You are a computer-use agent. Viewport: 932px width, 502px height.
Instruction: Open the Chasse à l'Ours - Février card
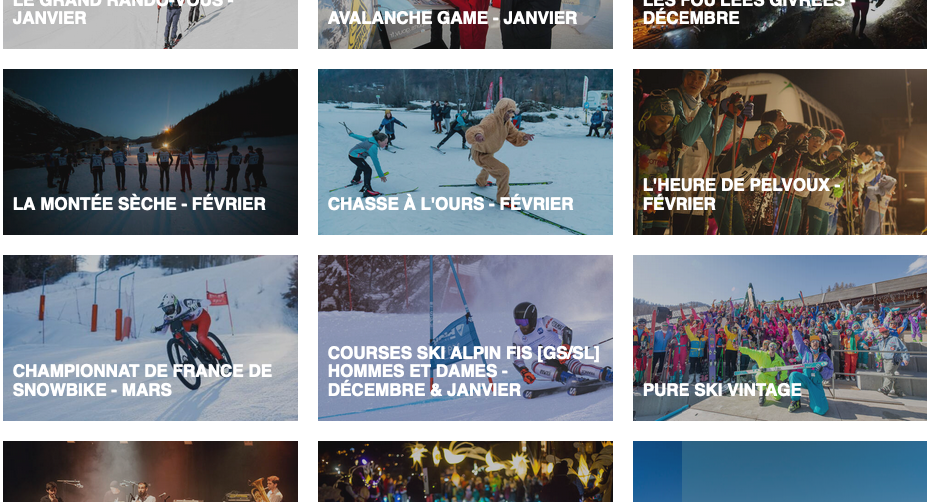[x=465, y=152]
